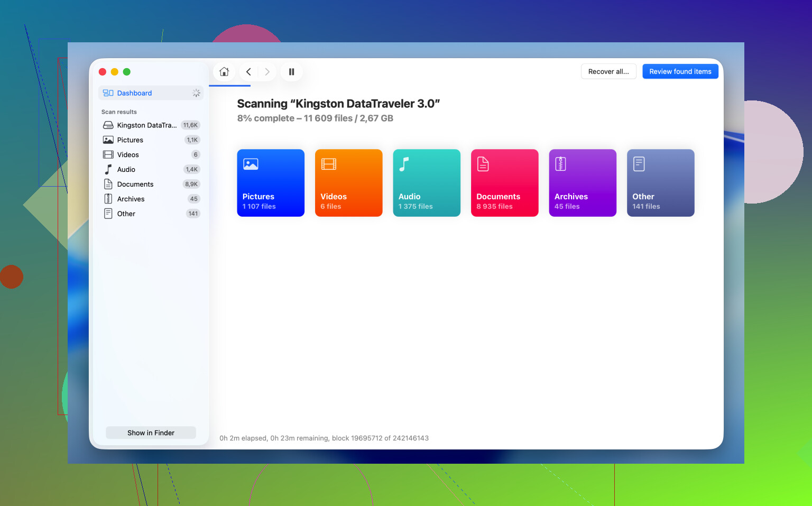Minimize the window with the yellow button

tap(115, 72)
